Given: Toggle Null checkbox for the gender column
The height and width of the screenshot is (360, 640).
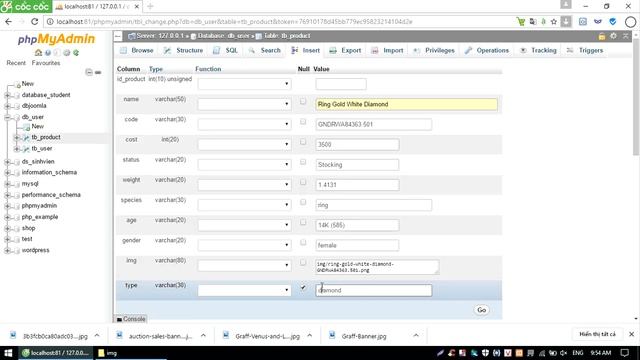Looking at the screenshot, I should point(303,242).
